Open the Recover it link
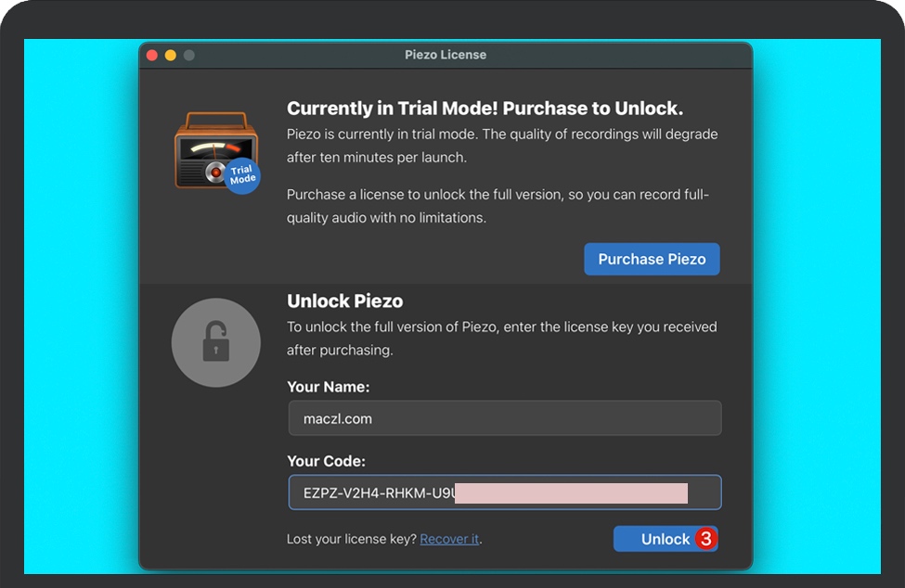 click(x=449, y=539)
